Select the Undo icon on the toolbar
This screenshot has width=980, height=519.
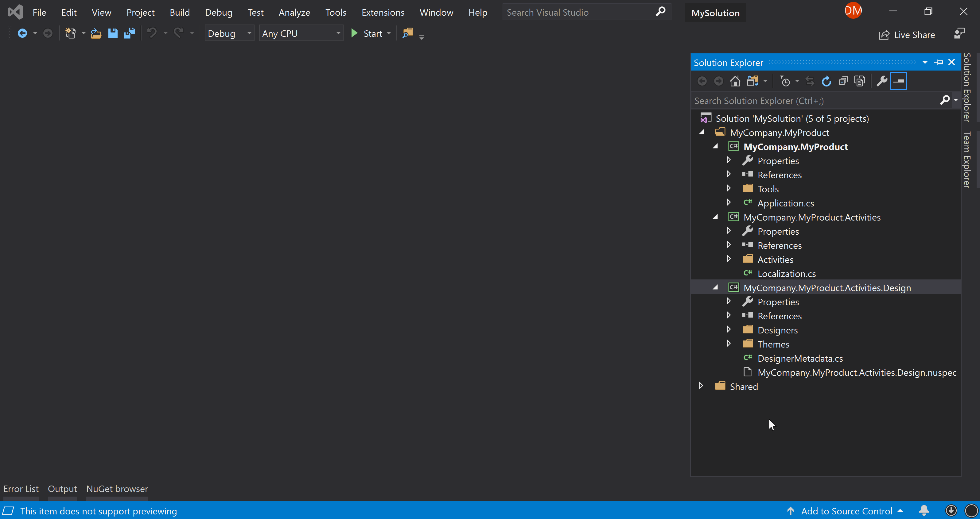coord(152,33)
